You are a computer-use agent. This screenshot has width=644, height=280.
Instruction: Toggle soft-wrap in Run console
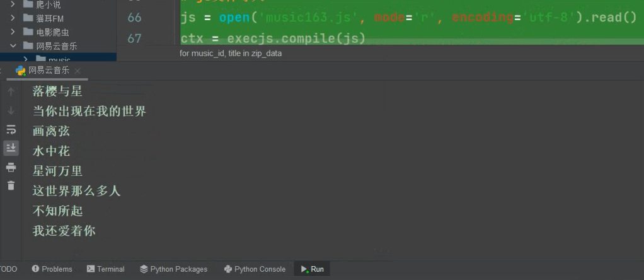(11, 129)
